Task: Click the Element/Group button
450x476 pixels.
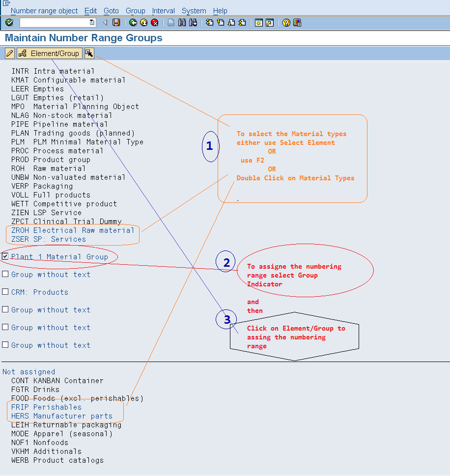Action: tap(49, 53)
